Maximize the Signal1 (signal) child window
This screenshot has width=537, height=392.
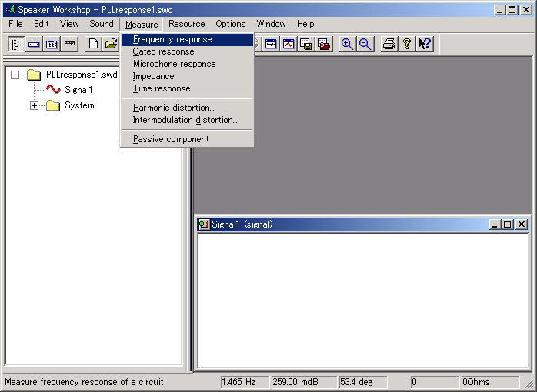(507, 224)
